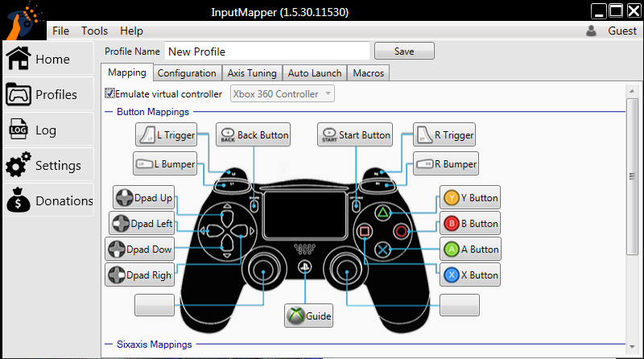Select the Xbox Guide button mapping
Viewport: 644px width, 359px height.
[309, 316]
